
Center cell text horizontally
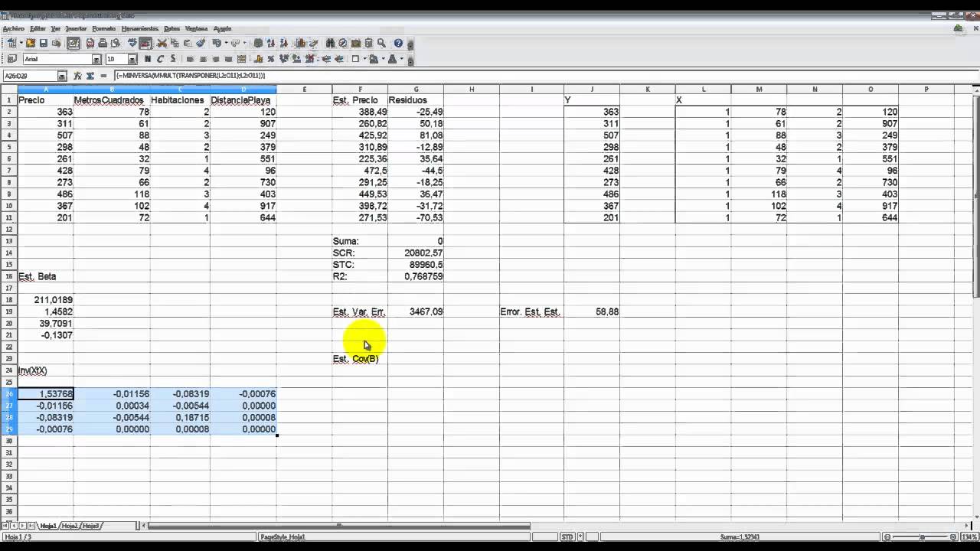point(203,59)
